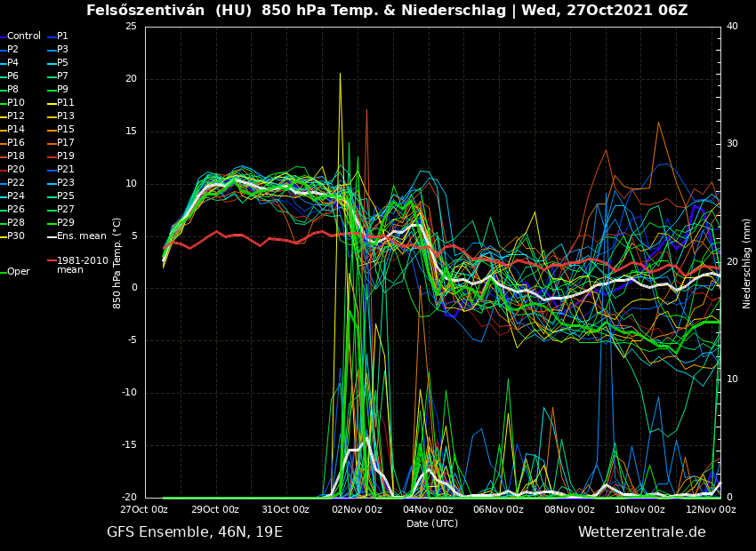Open the Wetterzentrale.de link text
The height and width of the screenshot is (551, 756).
(641, 532)
